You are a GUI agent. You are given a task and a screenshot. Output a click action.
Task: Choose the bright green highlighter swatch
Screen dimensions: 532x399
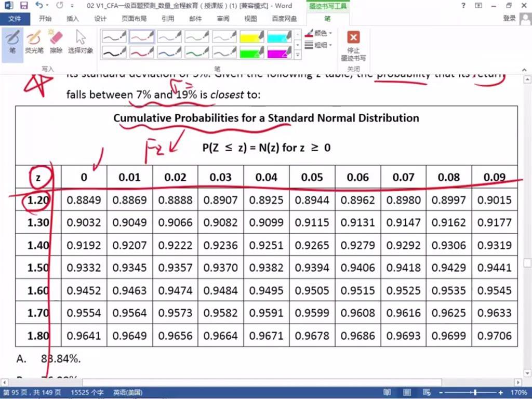(x=252, y=52)
